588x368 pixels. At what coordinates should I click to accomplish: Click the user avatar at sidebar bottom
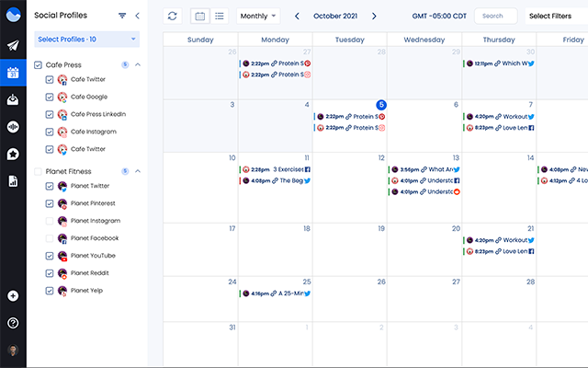click(13, 350)
